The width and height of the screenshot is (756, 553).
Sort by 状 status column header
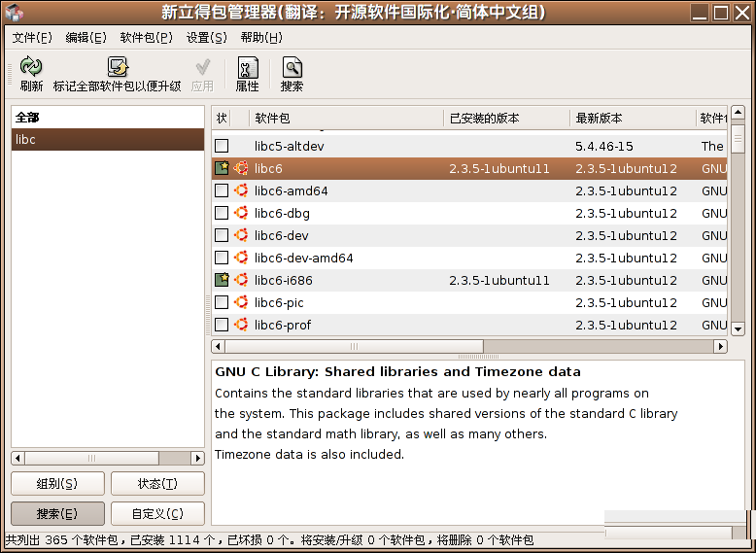(x=222, y=119)
